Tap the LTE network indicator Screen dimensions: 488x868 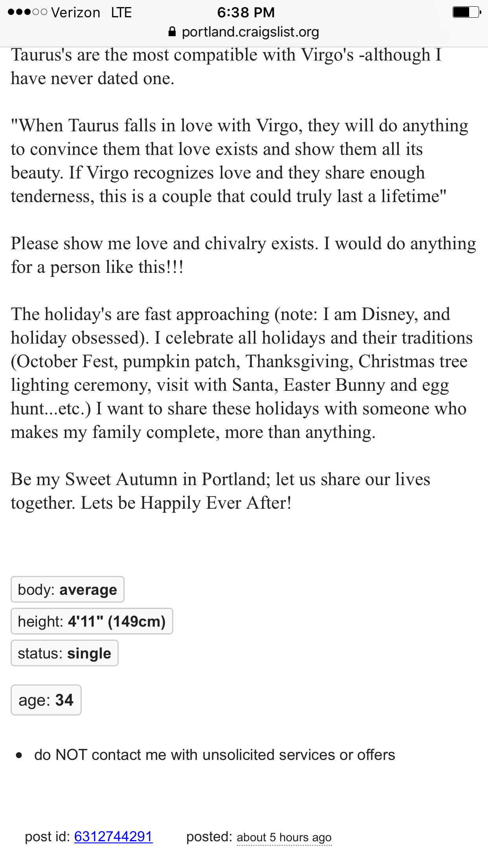click(x=121, y=13)
